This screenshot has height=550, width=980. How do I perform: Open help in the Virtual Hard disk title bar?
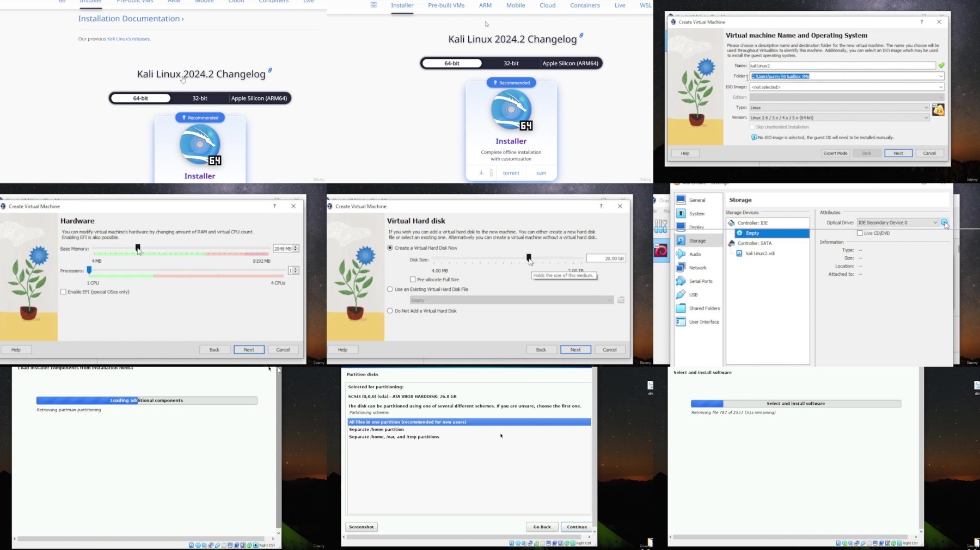point(601,206)
